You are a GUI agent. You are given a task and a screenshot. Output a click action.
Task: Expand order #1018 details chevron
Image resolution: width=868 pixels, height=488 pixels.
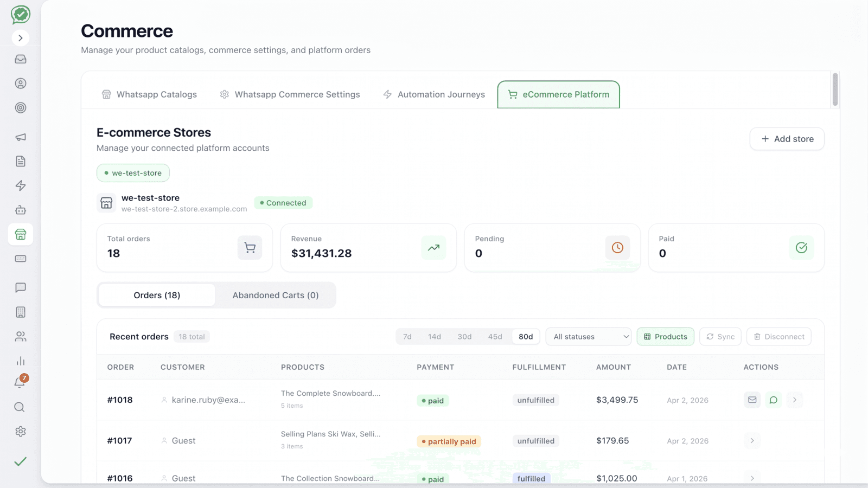[x=795, y=400]
